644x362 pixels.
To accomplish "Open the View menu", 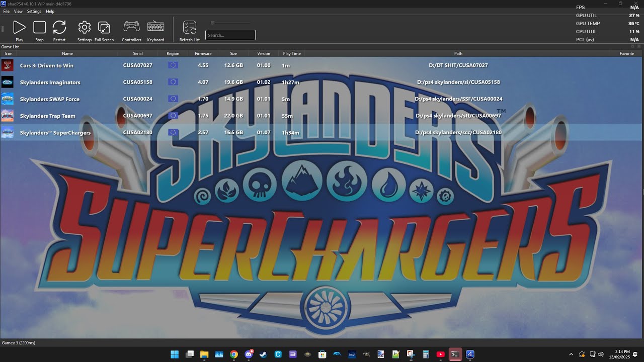I will [x=18, y=11].
